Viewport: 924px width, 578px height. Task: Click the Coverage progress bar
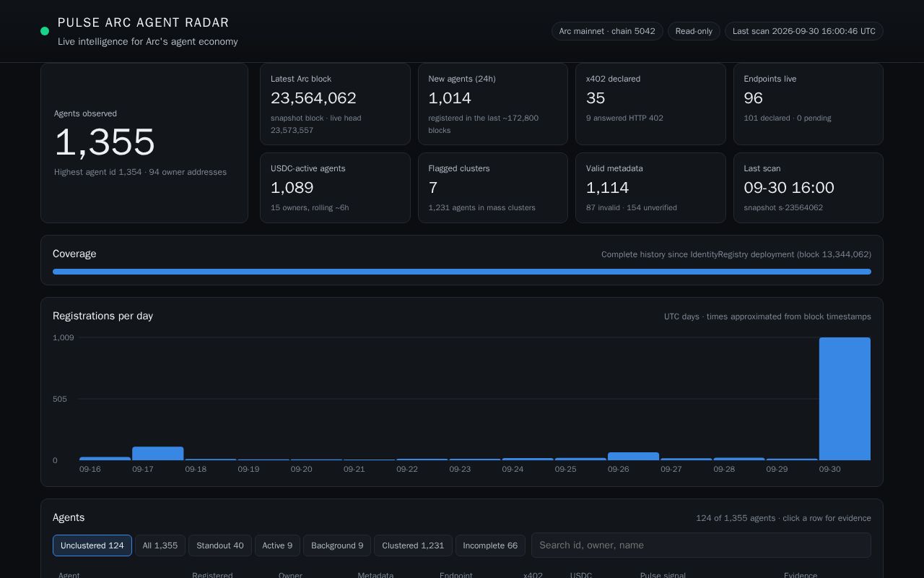coord(462,272)
